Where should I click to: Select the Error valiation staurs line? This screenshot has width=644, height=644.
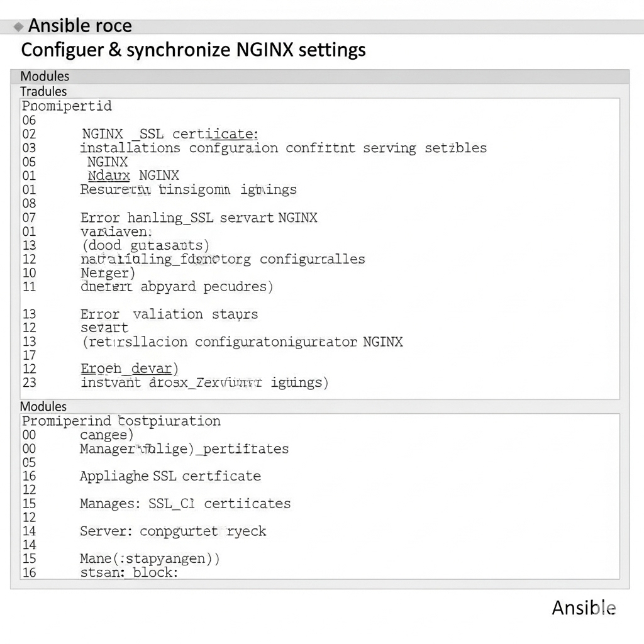pos(169,314)
